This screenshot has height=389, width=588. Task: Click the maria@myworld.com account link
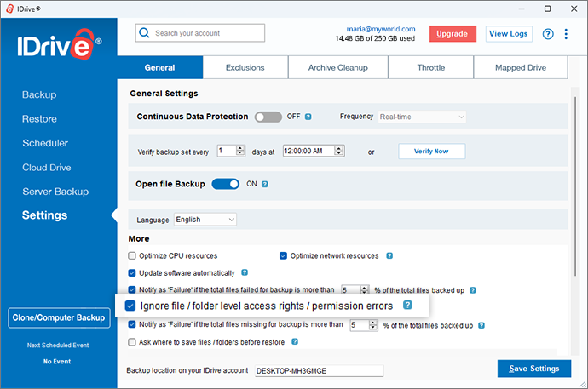coord(381,29)
